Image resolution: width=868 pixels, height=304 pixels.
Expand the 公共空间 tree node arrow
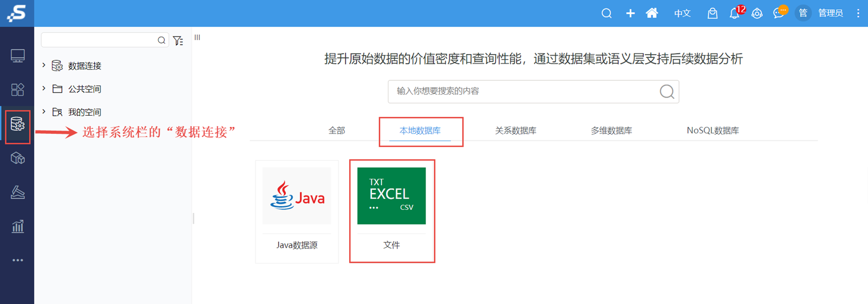(44, 88)
